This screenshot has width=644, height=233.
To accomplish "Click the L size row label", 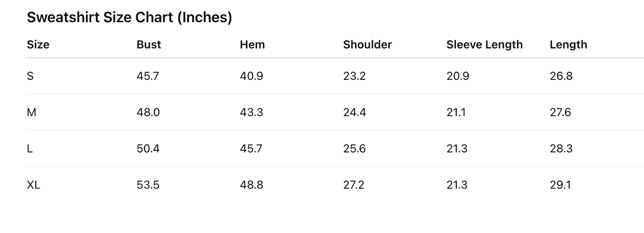I will [x=30, y=149].
